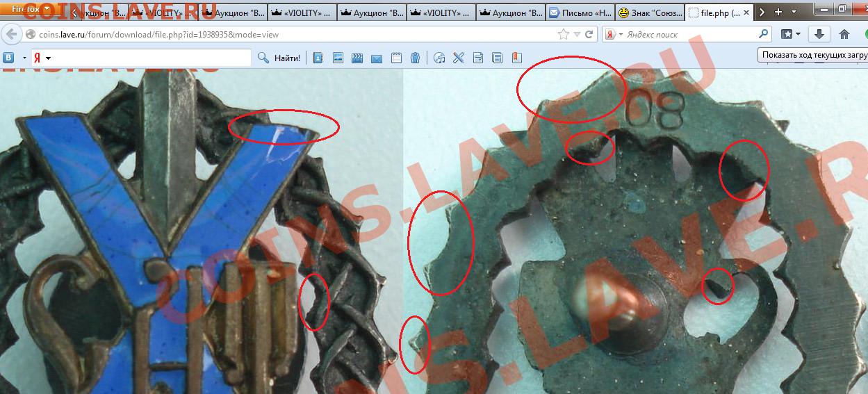The image size is (868, 394).
Task: Click the Yandex search engine icon
Action: (x=609, y=34)
